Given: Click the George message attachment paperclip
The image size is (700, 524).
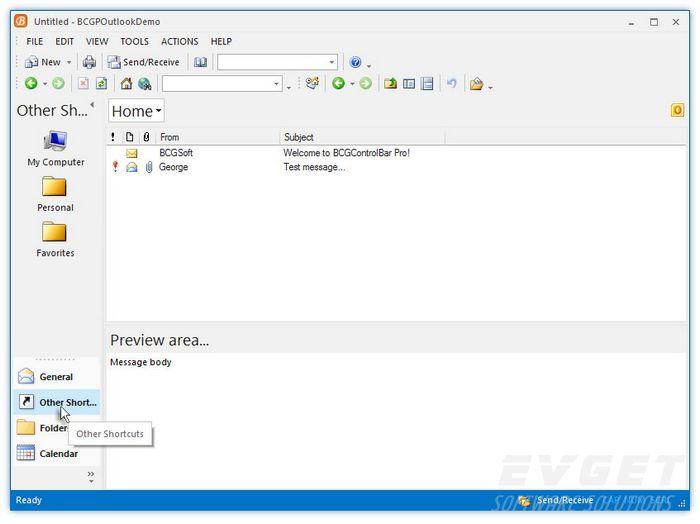Looking at the screenshot, I should click(x=149, y=167).
